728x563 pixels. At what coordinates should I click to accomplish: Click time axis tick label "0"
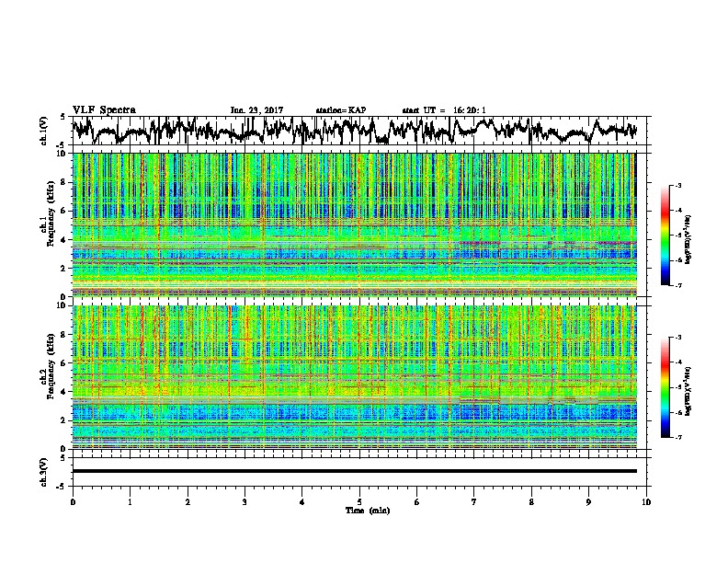pos(73,502)
